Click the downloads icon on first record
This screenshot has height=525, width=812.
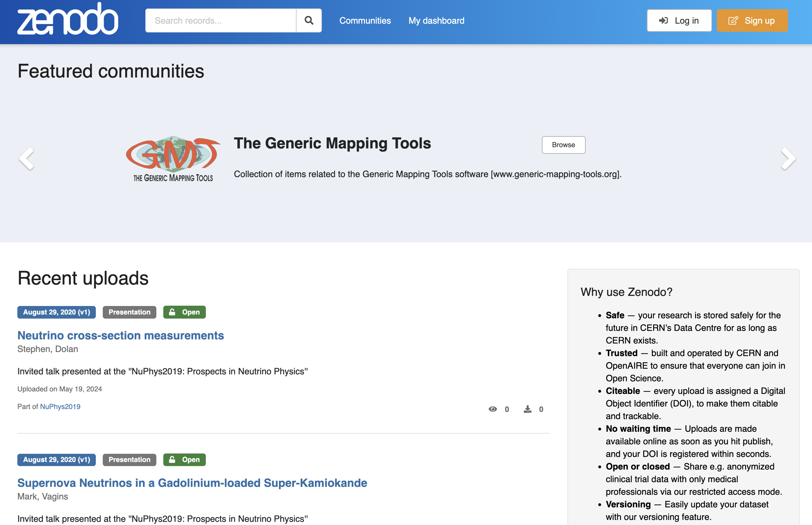click(x=527, y=409)
